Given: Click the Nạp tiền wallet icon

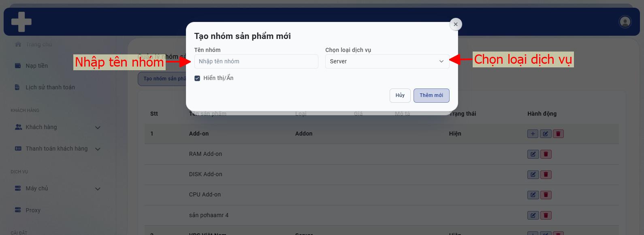Looking at the screenshot, I should (x=18, y=66).
